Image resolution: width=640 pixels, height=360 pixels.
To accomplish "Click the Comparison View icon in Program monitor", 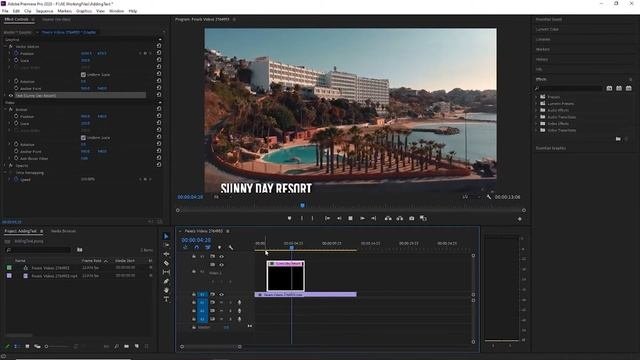I will (423, 218).
